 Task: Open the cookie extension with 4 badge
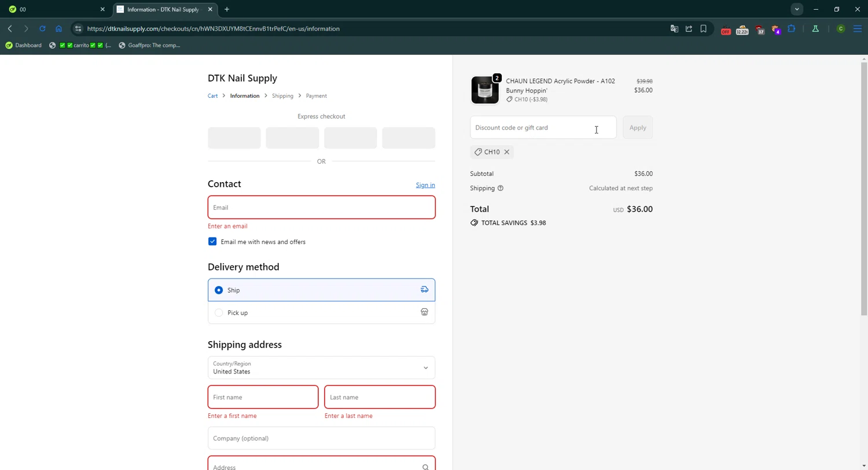(776, 30)
